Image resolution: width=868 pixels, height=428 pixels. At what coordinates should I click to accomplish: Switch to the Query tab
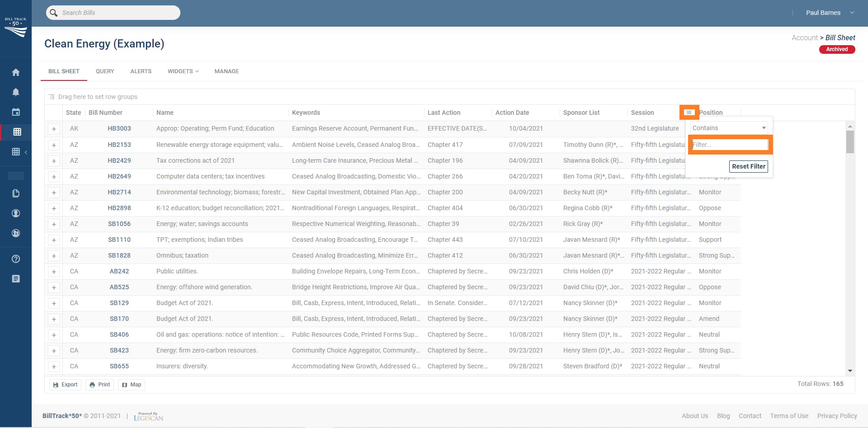tap(105, 71)
